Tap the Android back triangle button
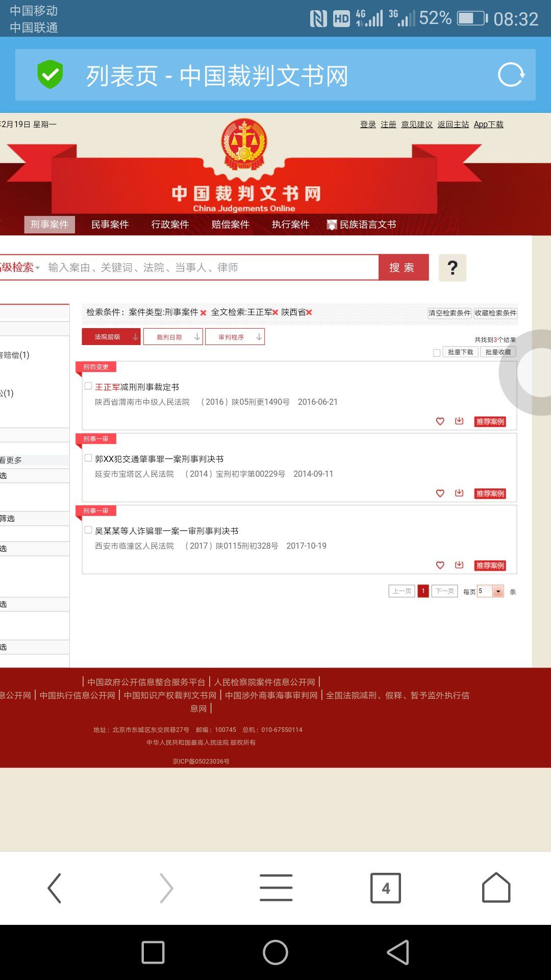 click(x=398, y=952)
